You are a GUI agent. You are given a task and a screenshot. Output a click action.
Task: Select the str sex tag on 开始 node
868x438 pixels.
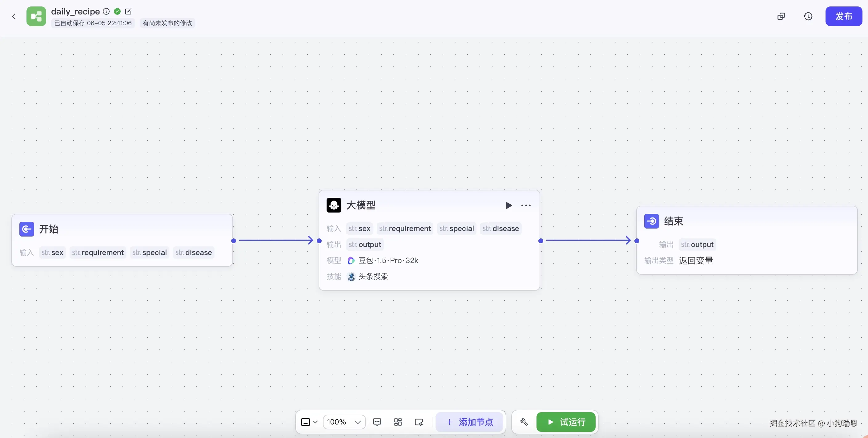coord(52,252)
